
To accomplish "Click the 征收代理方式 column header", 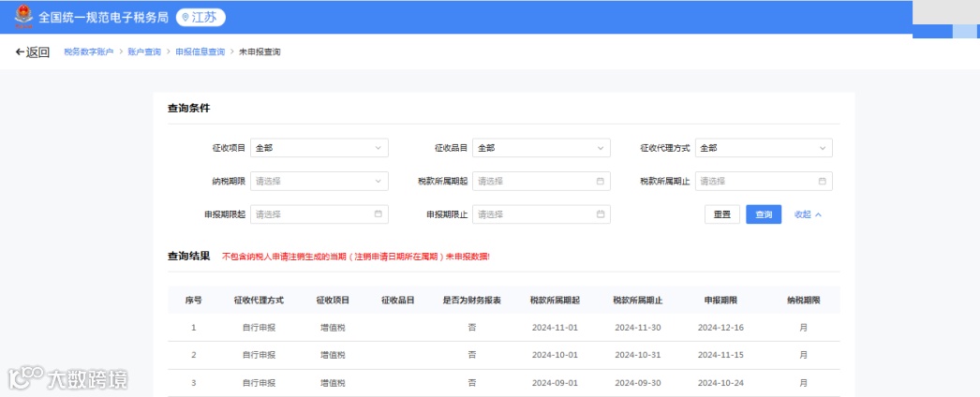I will coord(259,301).
